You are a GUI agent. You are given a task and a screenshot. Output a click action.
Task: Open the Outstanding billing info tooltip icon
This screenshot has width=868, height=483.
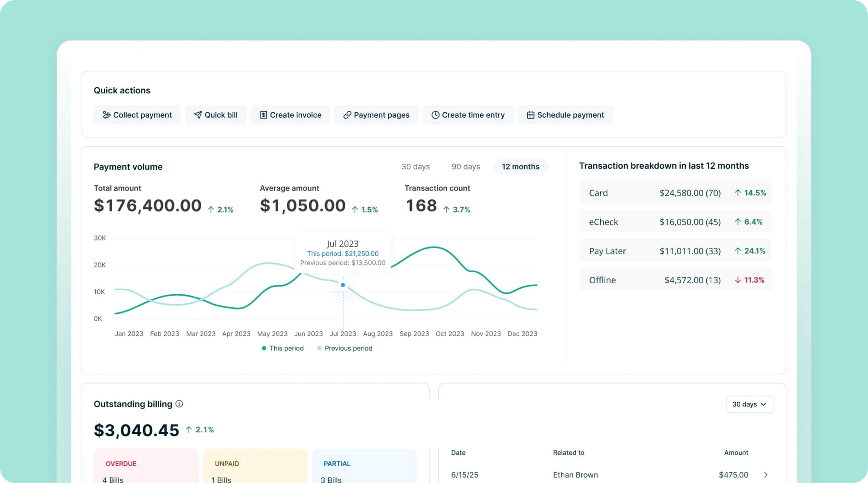pyautogui.click(x=179, y=404)
